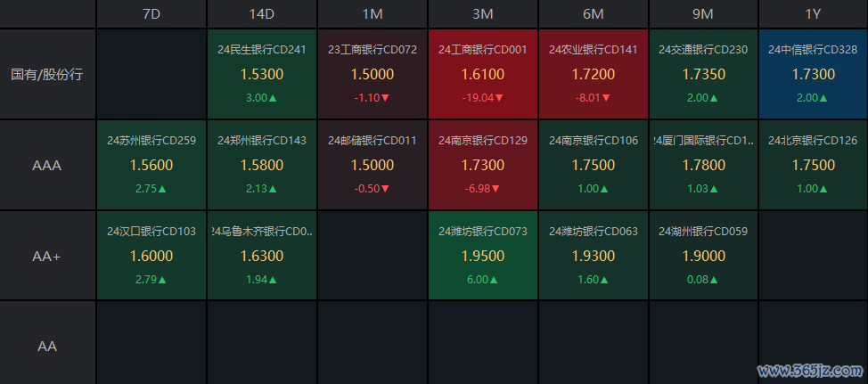
Task: Select the 24农业银行CD141 cell
Action: pyautogui.click(x=594, y=75)
